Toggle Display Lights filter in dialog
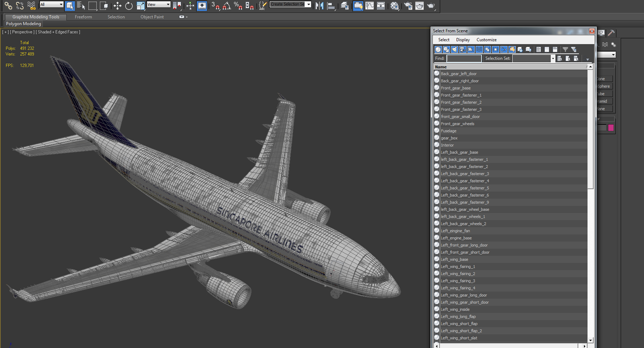Screen dimensions: 644x348 click(455, 50)
